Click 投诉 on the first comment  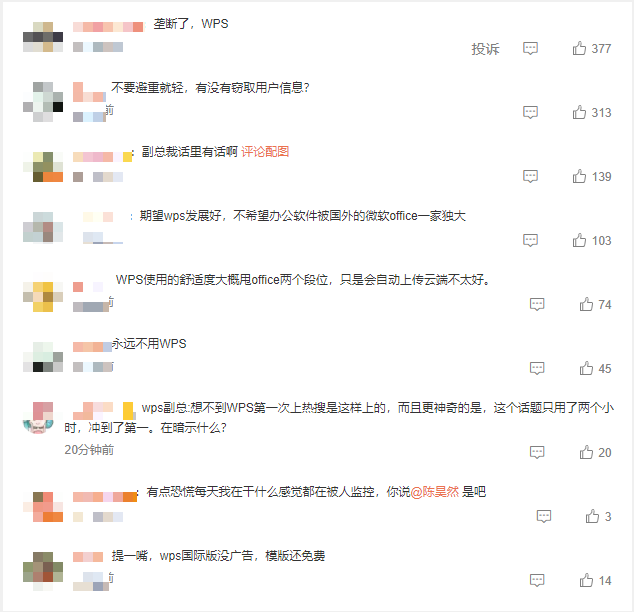pyautogui.click(x=485, y=49)
